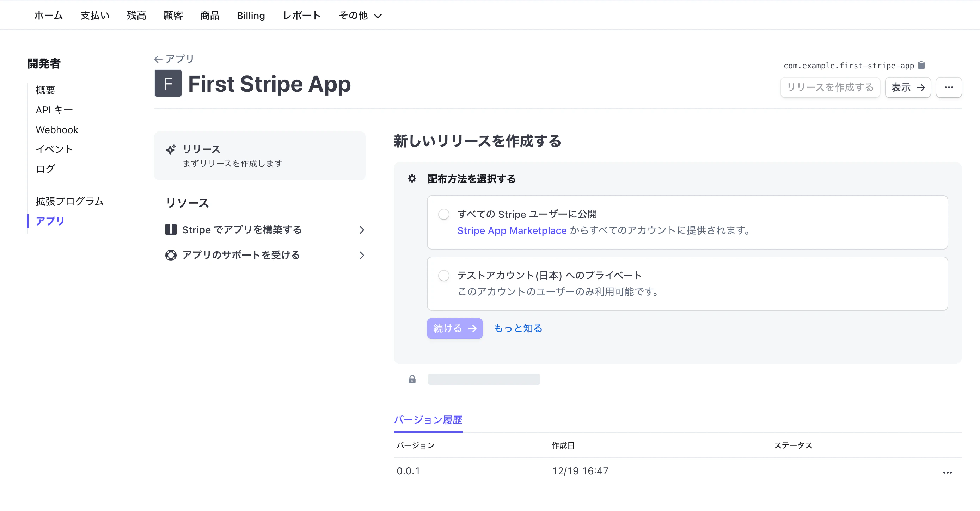Viewport: 980px width, 511px height.
Task: Open 残高 in top navigation
Action: pos(136,16)
